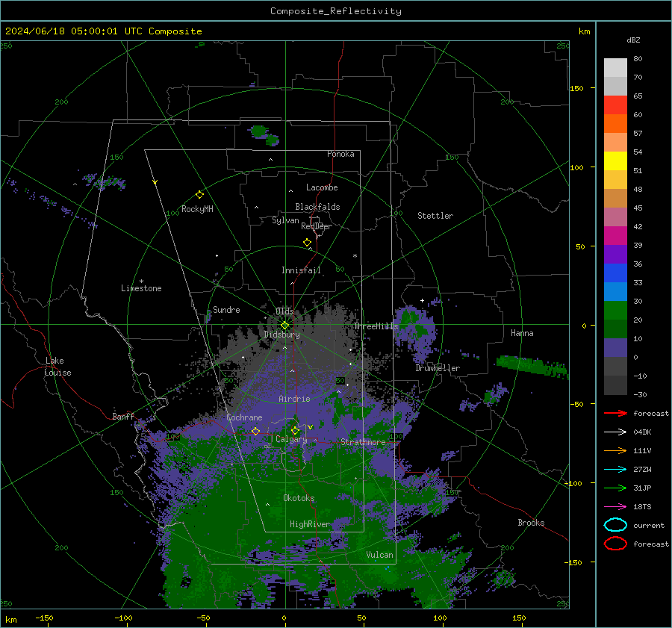Click the yellow diamond marker below RedDeer

pyautogui.click(x=308, y=243)
